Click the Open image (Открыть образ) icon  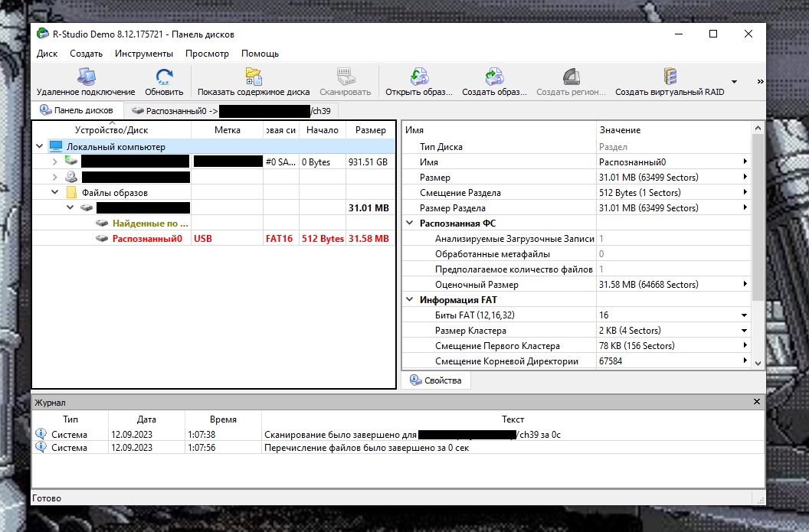(x=419, y=77)
